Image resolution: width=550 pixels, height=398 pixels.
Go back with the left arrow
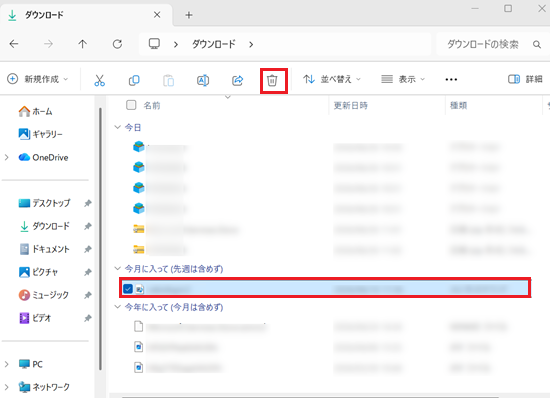tap(14, 44)
